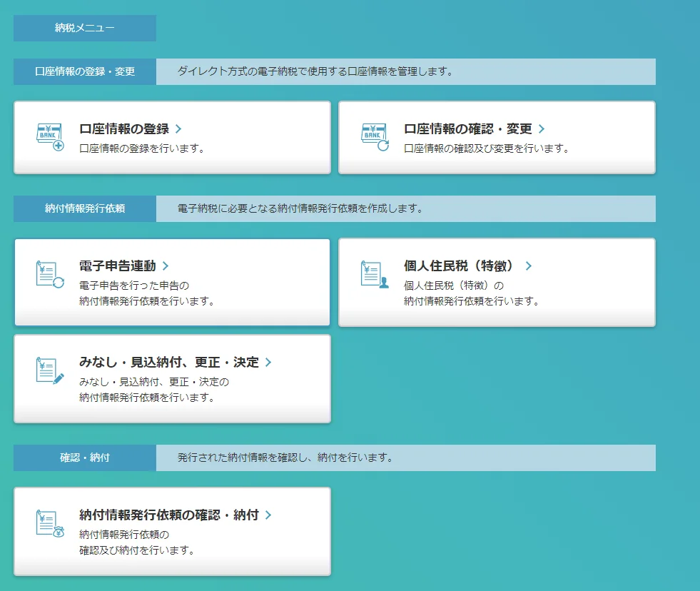Open 納付情報発行依頼の確認・納付 link
Viewport: 700px width, 591px height.
point(168,515)
